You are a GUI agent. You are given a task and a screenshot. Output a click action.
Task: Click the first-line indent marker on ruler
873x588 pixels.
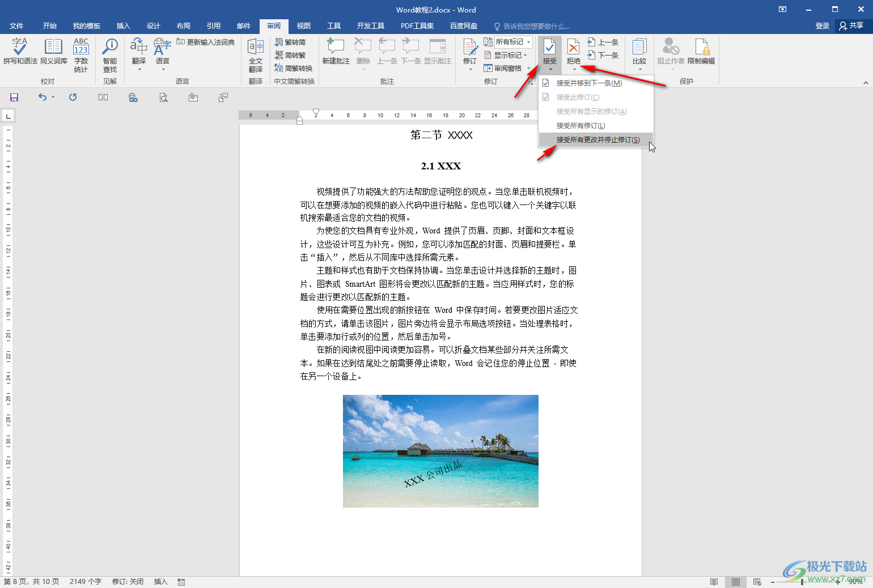point(316,112)
